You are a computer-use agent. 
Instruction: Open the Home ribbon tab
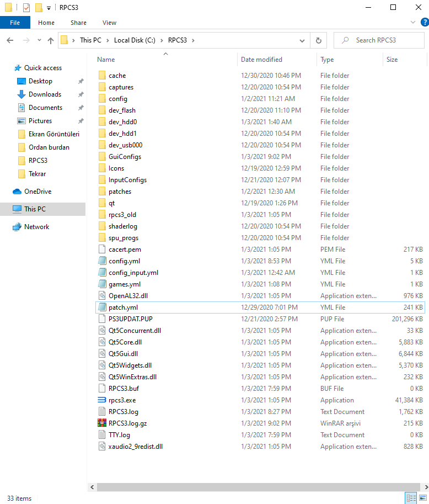(46, 23)
